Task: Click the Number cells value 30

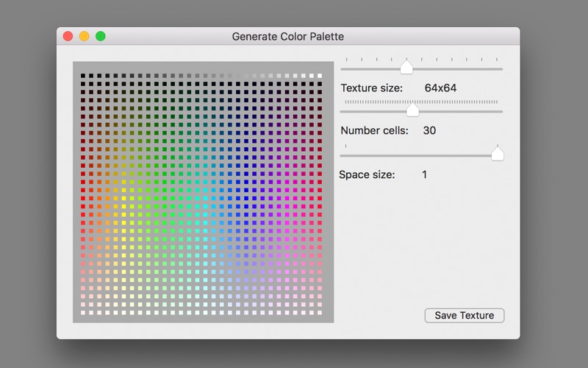Action: click(429, 131)
